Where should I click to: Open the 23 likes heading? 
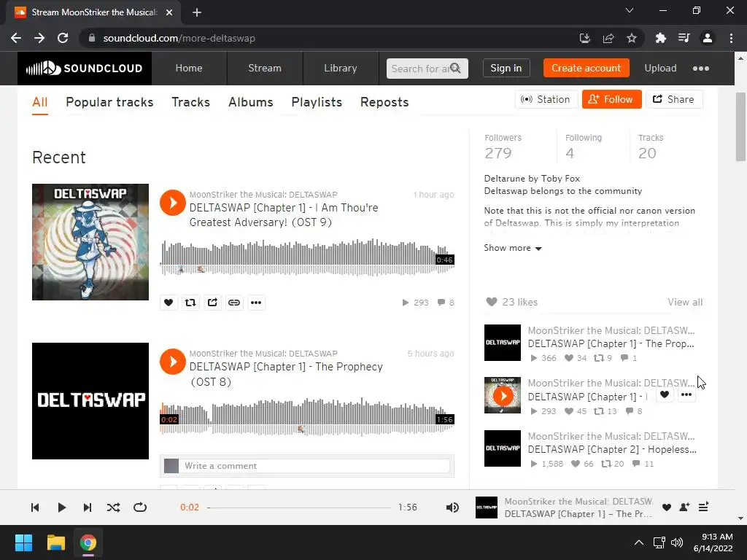click(x=511, y=302)
